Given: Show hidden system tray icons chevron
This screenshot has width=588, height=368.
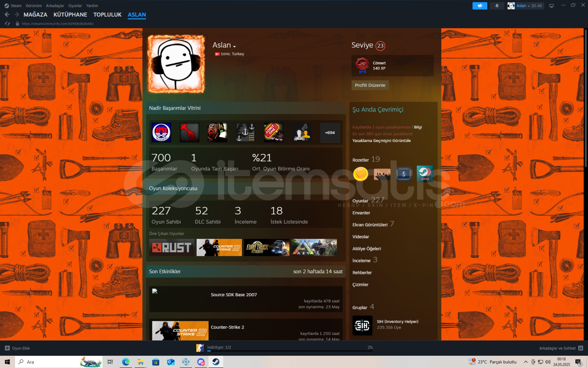Looking at the screenshot, I should pos(526,362).
